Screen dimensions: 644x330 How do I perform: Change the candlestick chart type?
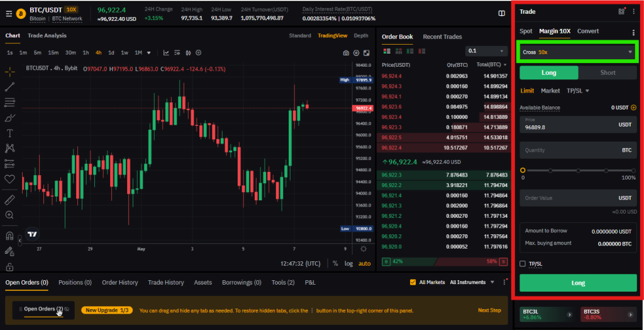(x=188, y=53)
